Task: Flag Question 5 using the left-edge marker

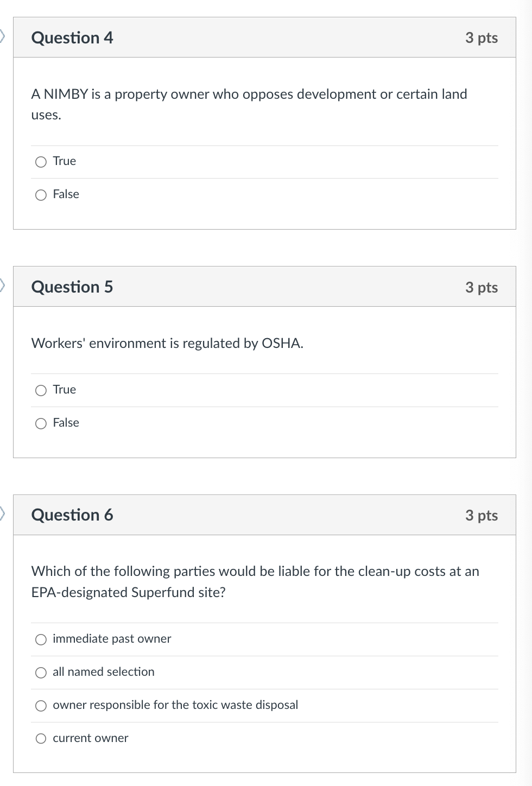Action: pyautogui.click(x=3, y=286)
